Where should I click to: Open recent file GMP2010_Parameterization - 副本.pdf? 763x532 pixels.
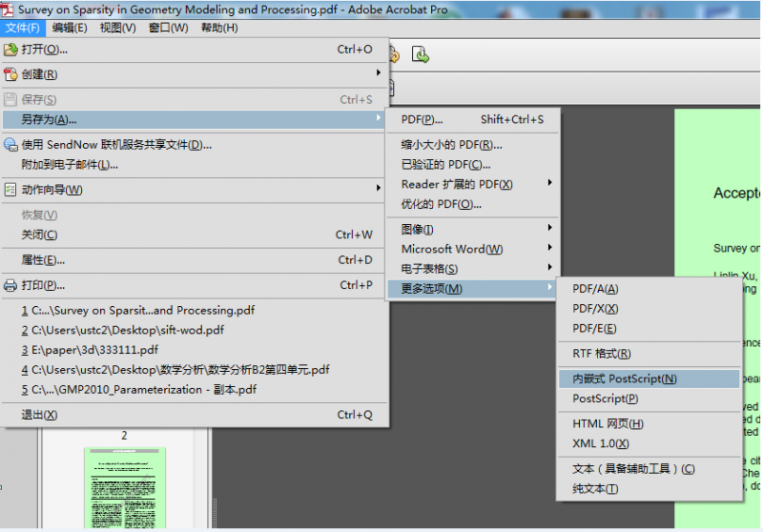click(x=195, y=390)
